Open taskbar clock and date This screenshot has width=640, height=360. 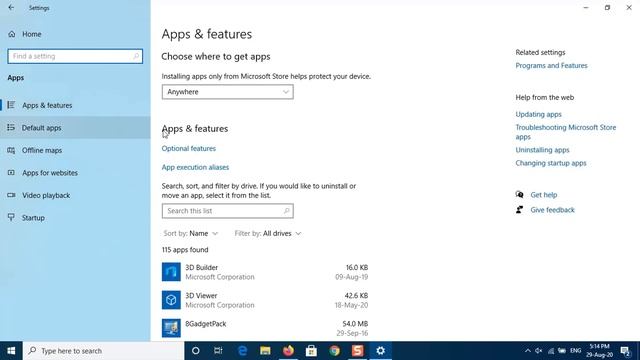coord(600,351)
